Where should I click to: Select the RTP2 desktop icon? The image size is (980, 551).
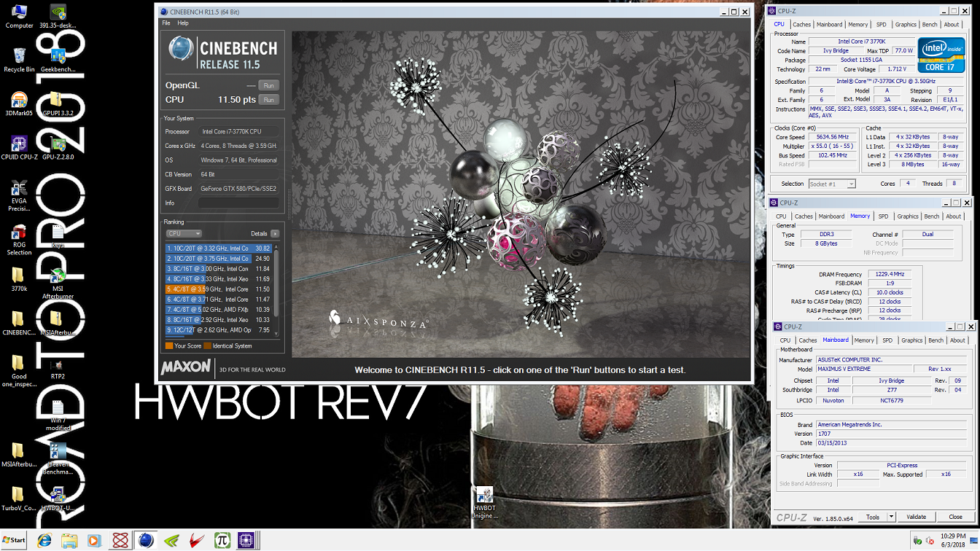pyautogui.click(x=58, y=368)
